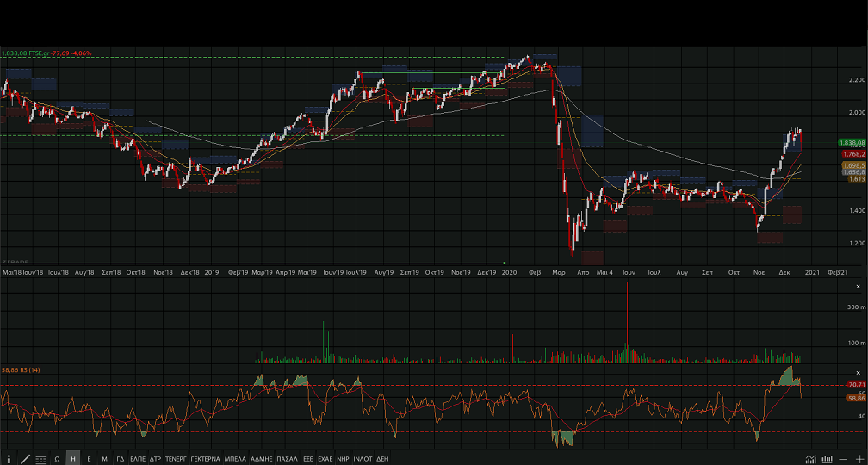Viewport: 868px width, 465px height.
Task: Open the ΓΔ general index shortcut
Action: click(121, 459)
